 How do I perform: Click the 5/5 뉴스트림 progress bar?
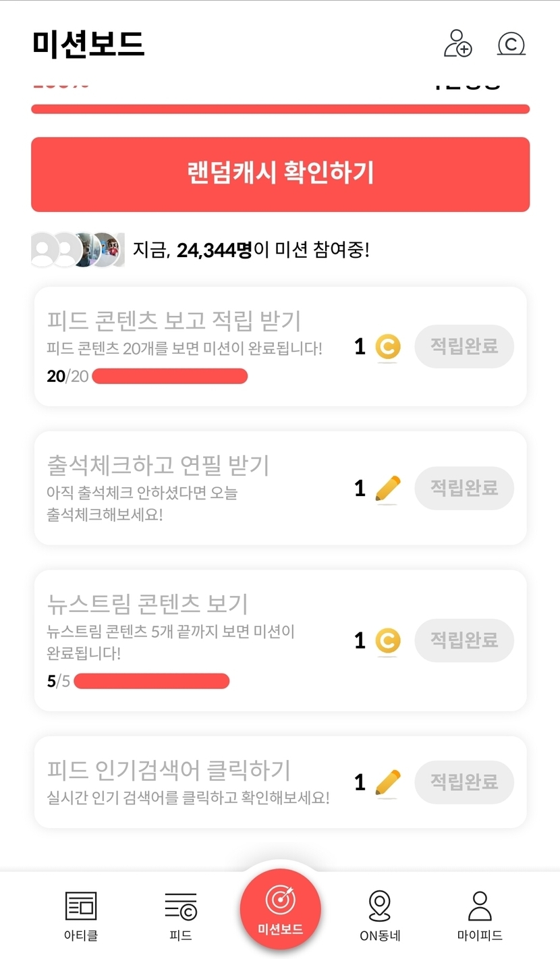pyautogui.click(x=151, y=681)
